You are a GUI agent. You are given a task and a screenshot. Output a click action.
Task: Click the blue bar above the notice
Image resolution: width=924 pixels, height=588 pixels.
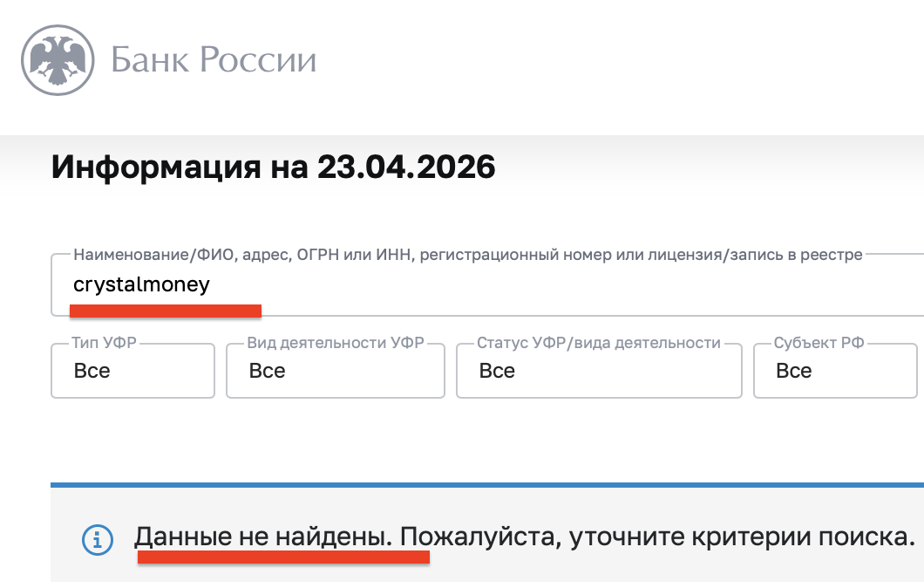486,485
